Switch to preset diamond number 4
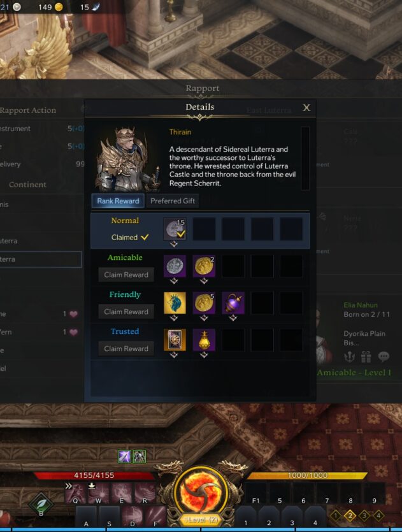 [378, 515]
